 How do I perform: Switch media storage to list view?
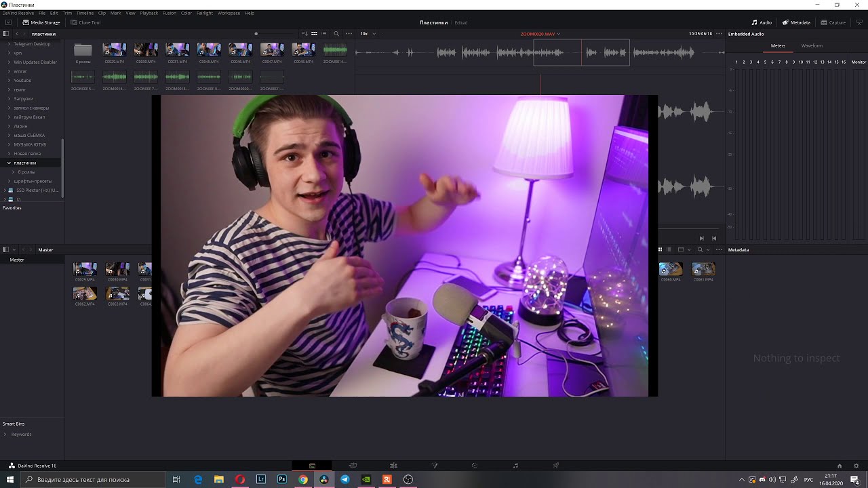pos(324,34)
